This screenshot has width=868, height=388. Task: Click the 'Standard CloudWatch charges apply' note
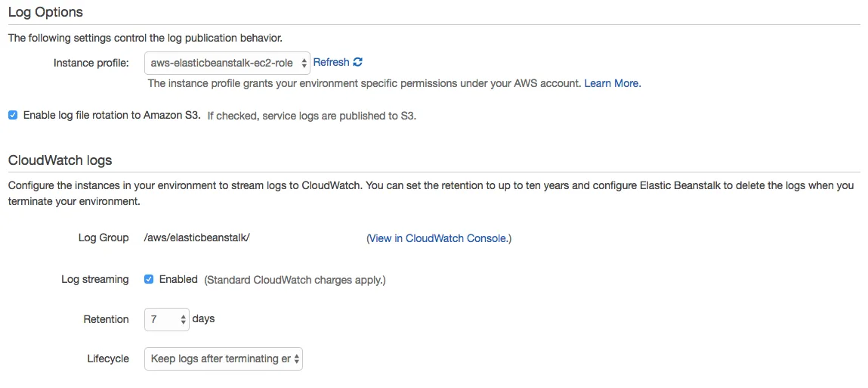pyautogui.click(x=295, y=280)
